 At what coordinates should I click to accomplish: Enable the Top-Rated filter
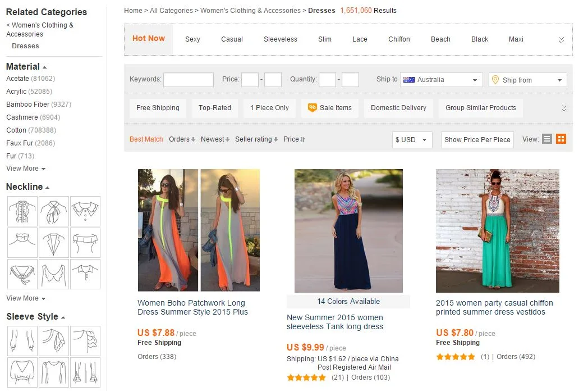click(x=215, y=108)
